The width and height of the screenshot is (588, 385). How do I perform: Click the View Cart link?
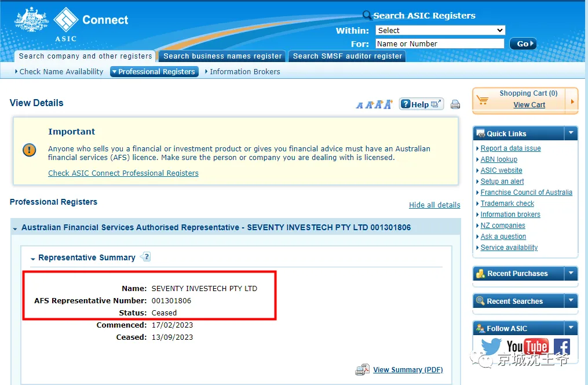(x=529, y=105)
